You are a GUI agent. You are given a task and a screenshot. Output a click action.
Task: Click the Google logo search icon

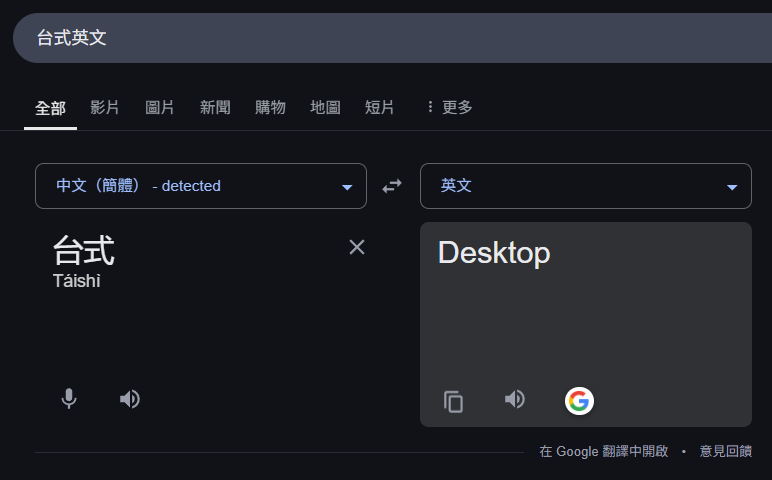point(579,401)
